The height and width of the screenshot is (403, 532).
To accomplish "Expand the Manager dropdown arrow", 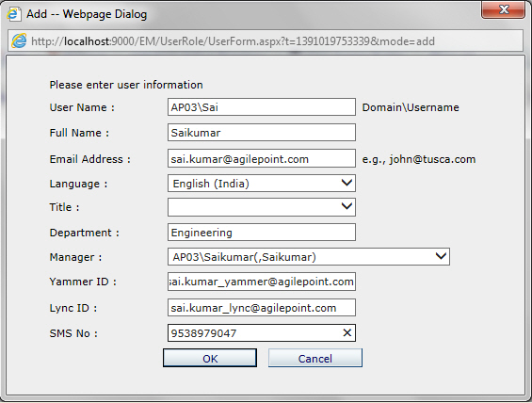I will pos(441,256).
